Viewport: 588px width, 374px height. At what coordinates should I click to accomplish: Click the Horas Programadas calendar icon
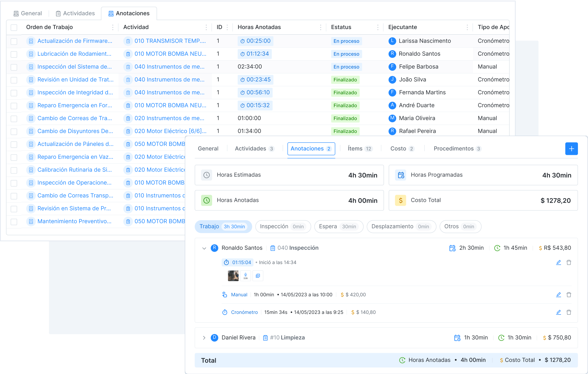coord(401,175)
